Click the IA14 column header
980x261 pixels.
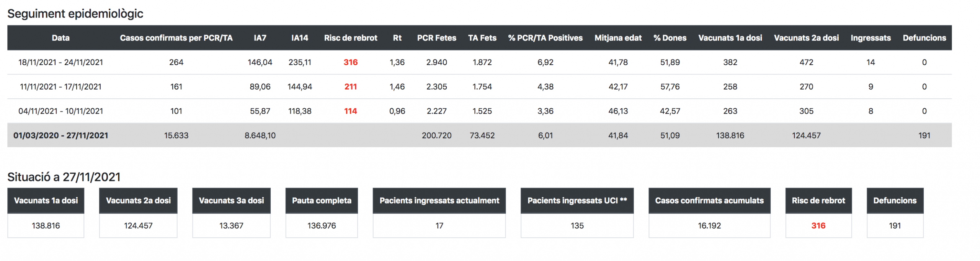(x=299, y=38)
